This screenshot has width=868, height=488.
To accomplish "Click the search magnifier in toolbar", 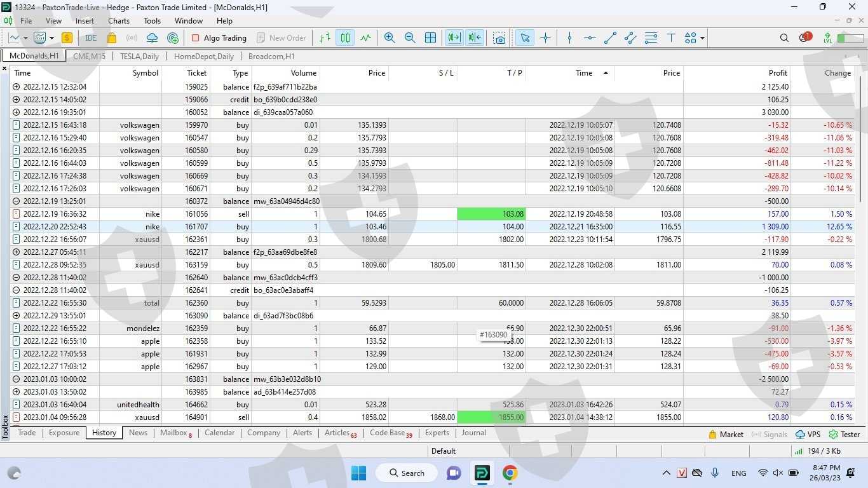I will (784, 38).
